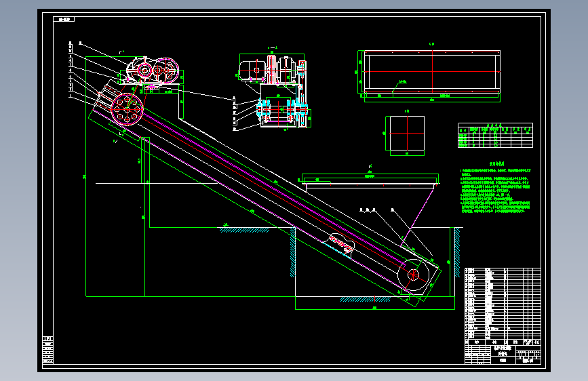The image size is (588, 381).
Task: Click the tail pulley circle at conveyor bottom
Action: coord(413,275)
